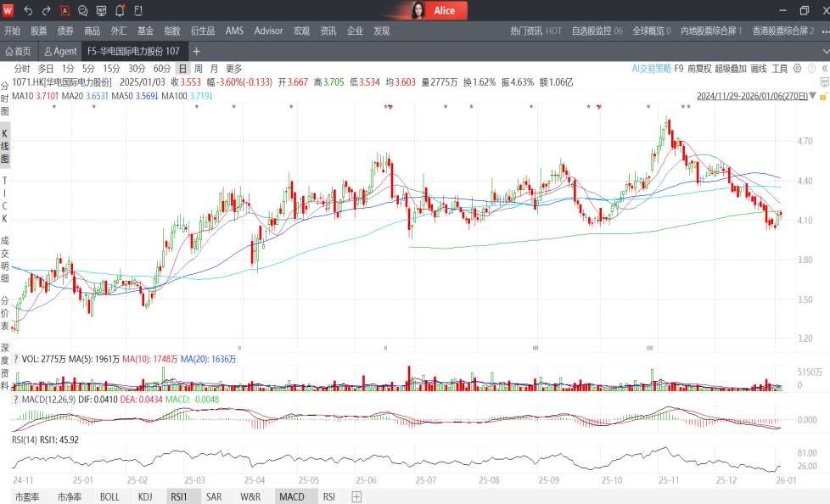The height and width of the screenshot is (504, 830).
Task: Toggle the MACD indicator tab
Action: tap(292, 496)
